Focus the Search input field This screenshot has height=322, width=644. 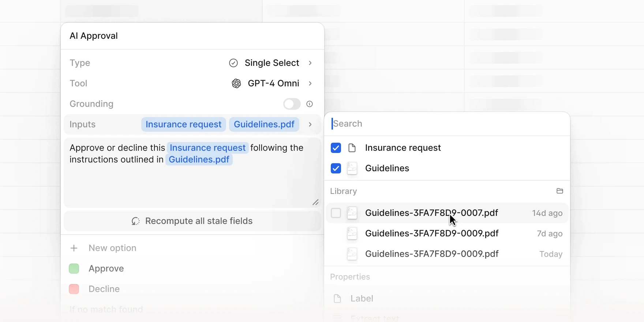pyautogui.click(x=447, y=124)
